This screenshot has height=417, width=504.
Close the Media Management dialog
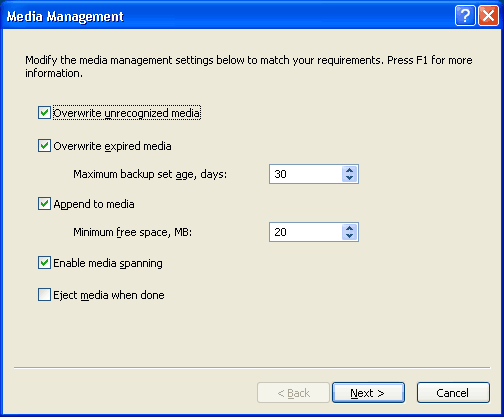488,16
